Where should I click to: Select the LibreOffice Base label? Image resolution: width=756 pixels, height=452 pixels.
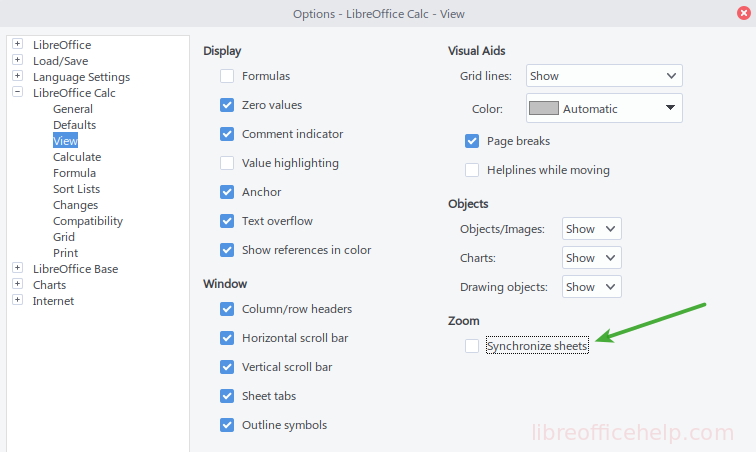tap(76, 269)
